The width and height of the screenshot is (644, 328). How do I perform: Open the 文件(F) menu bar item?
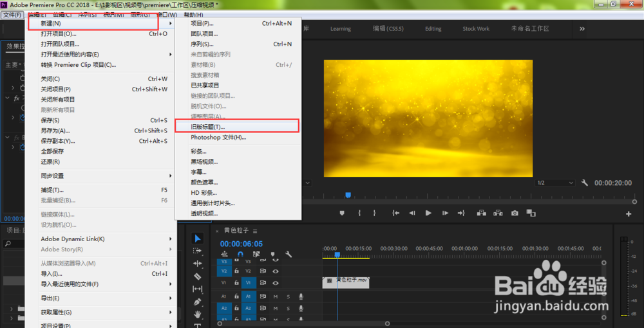point(12,15)
